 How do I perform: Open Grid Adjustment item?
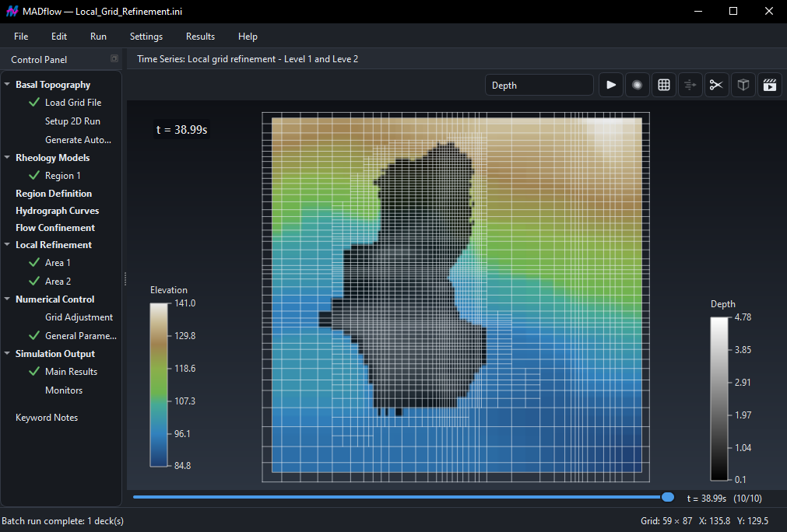pyautogui.click(x=79, y=317)
